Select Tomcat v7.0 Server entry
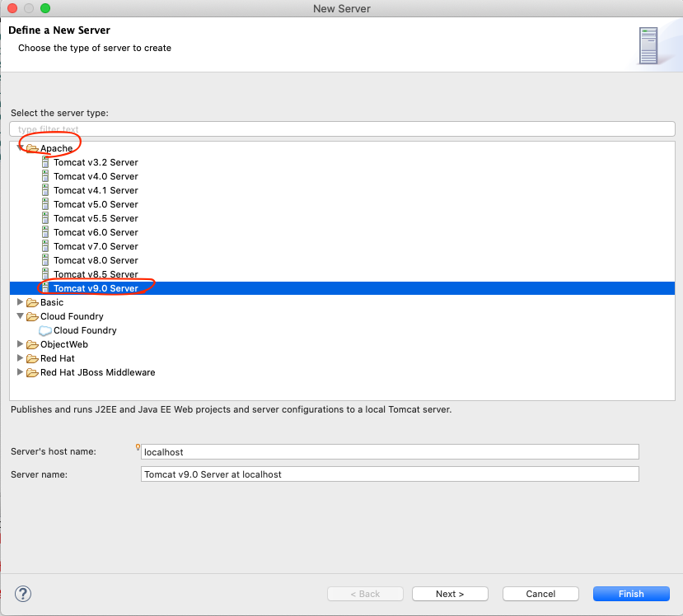The width and height of the screenshot is (683, 616). point(96,246)
